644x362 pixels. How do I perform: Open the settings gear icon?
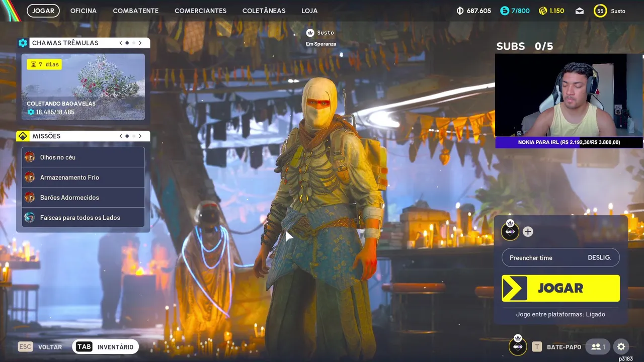(x=621, y=347)
